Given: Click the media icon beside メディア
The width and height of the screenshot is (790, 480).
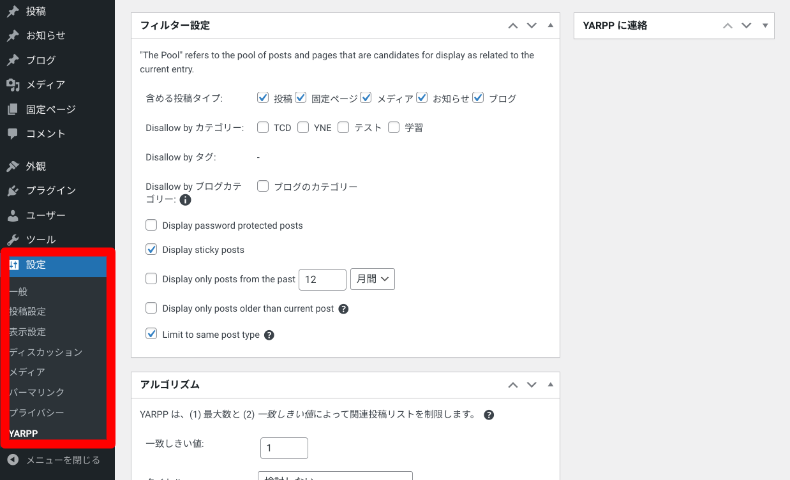Looking at the screenshot, I should [13, 85].
